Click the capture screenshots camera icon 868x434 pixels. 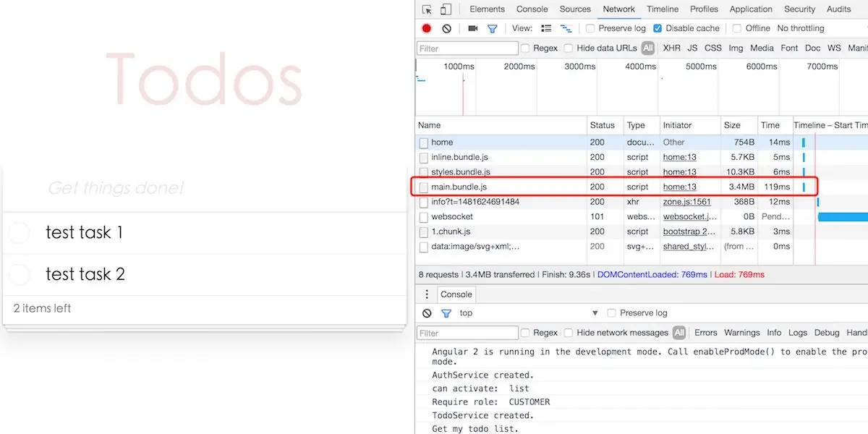pos(473,28)
